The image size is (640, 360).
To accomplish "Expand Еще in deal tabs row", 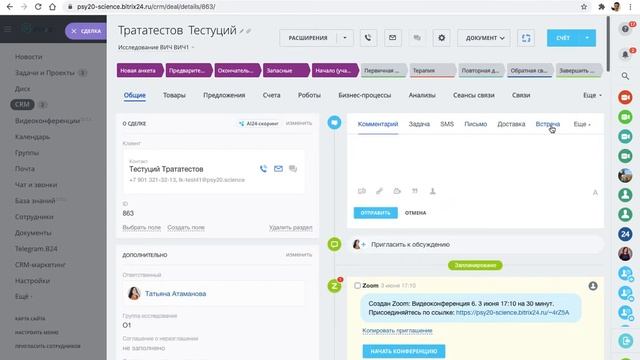I will click(x=592, y=95).
